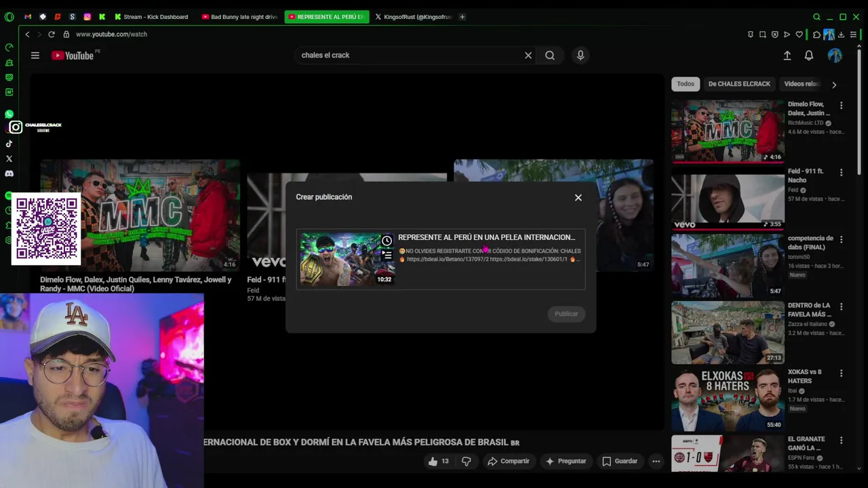Open options for XOKAS vs 8 HATERS
The image size is (868, 488).
coord(841,373)
